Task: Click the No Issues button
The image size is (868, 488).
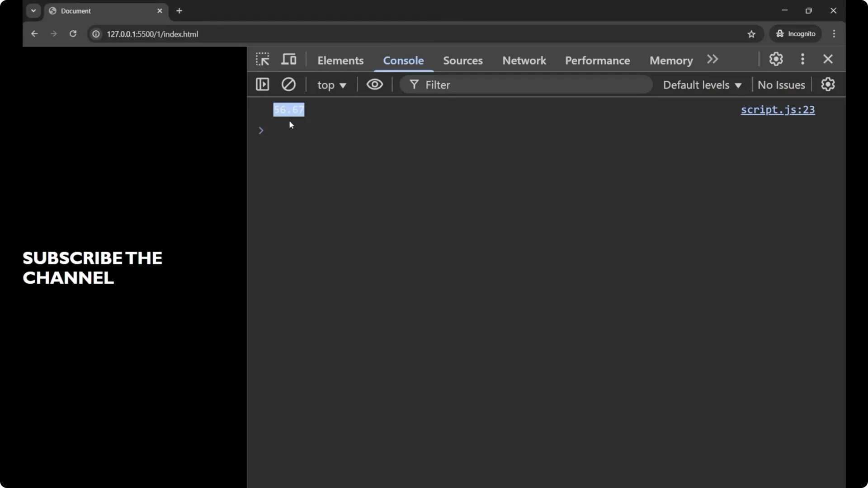Action: [x=781, y=85]
